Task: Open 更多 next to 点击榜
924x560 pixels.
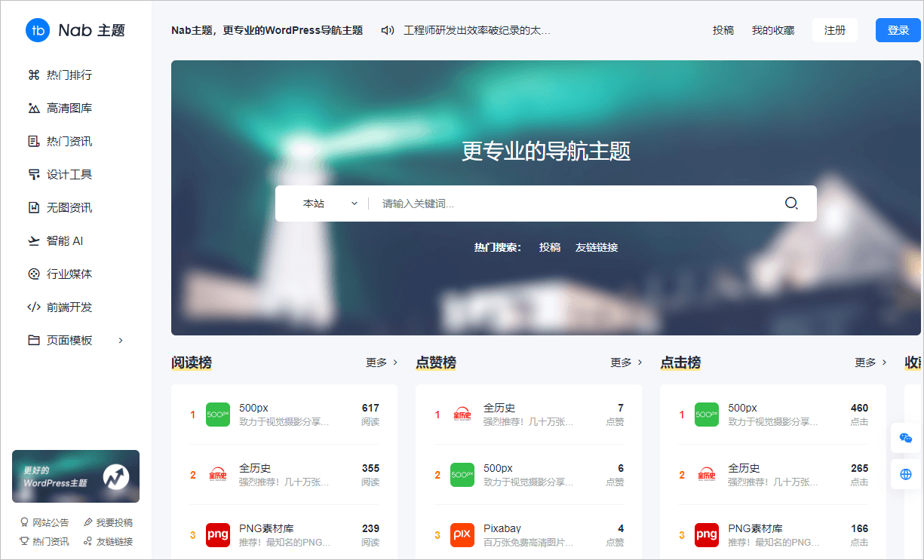Action: click(x=870, y=363)
